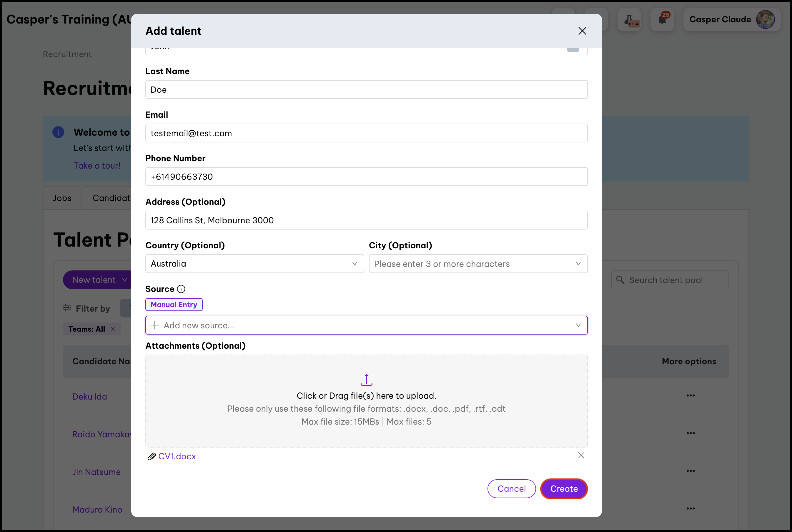Remove the Teams: All filter

[113, 329]
